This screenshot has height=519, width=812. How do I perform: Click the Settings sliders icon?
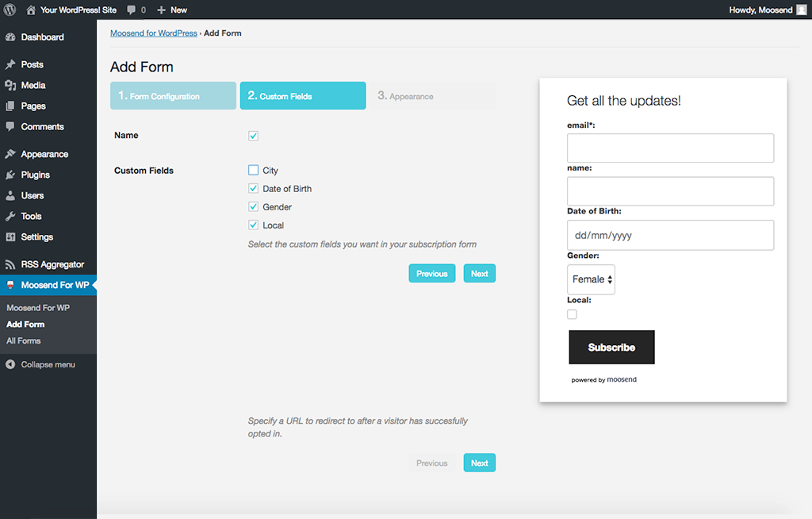10,237
